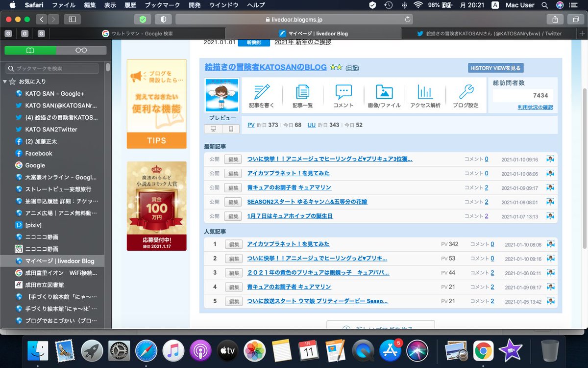The image size is (588, 368).
Task: Open the 2021年 新年のご挨拶 news link
Action: click(x=303, y=42)
